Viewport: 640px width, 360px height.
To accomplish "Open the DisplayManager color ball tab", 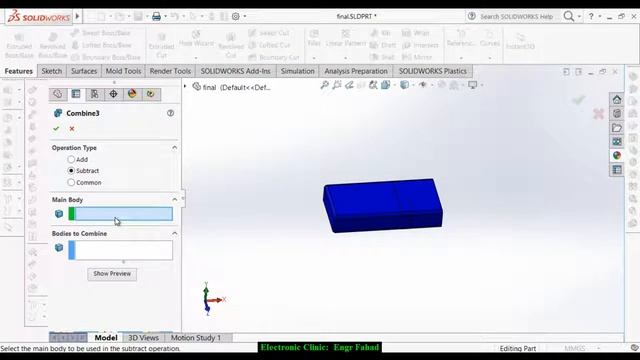I will pos(132,94).
